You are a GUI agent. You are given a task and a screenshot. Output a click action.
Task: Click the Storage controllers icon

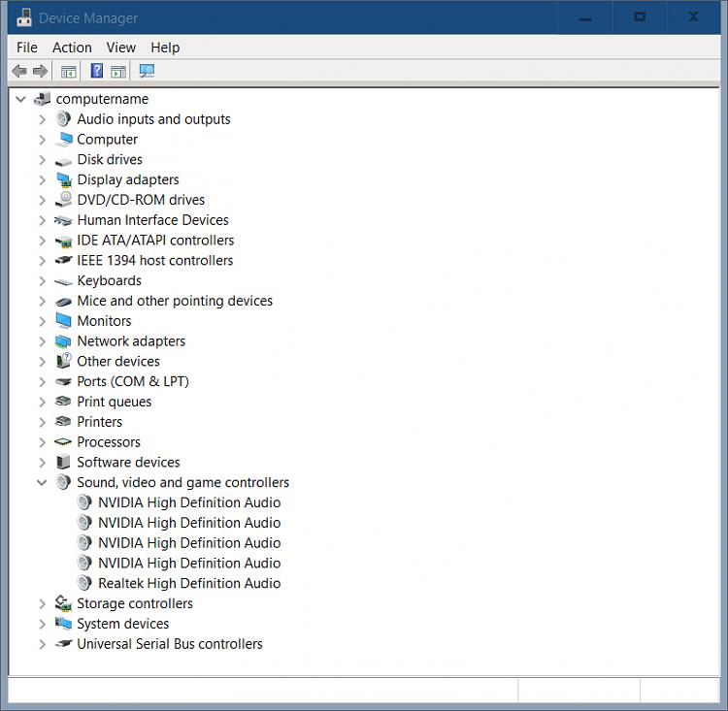63,603
